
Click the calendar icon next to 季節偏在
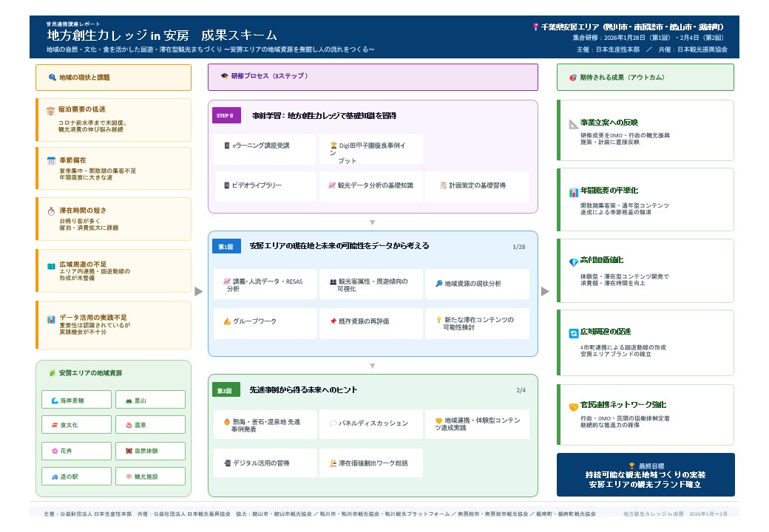point(51,160)
